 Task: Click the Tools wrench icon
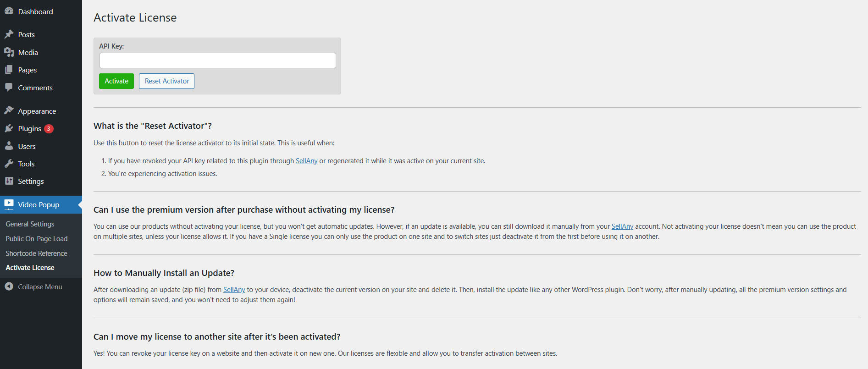tap(9, 164)
